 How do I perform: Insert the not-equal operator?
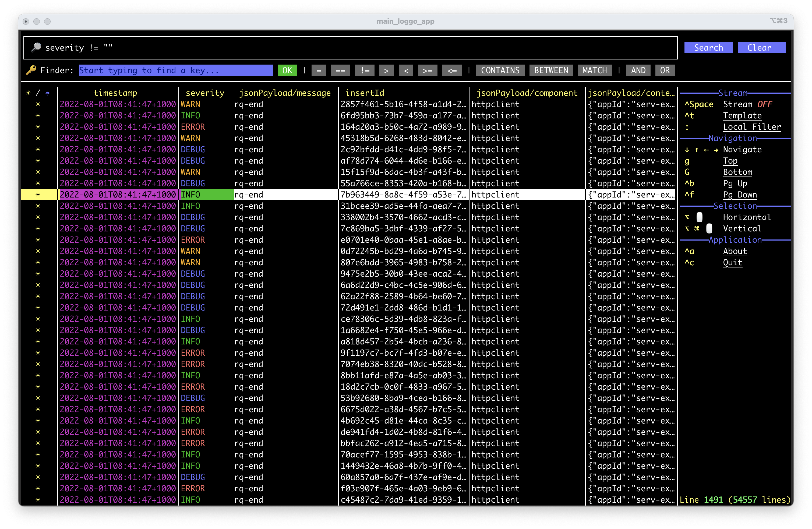click(364, 70)
